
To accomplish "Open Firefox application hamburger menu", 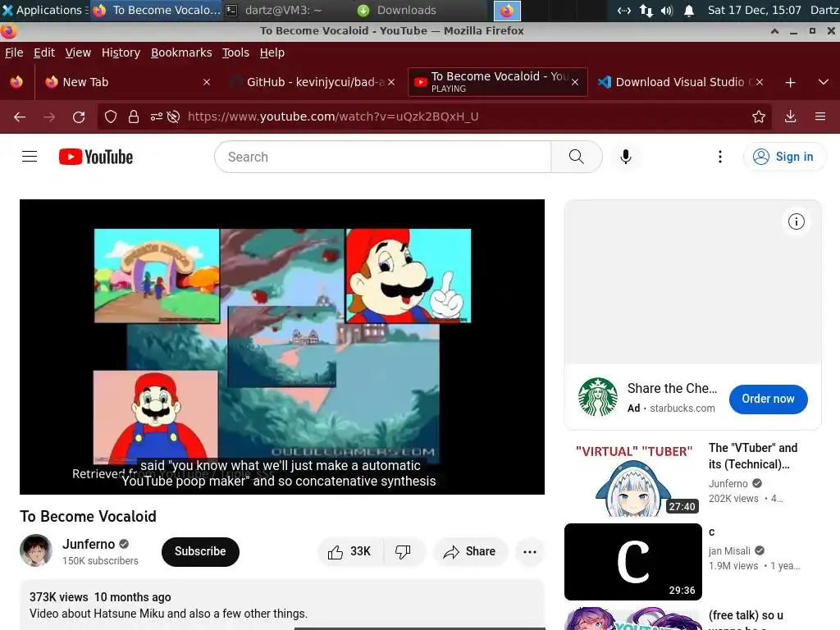I will click(x=820, y=116).
